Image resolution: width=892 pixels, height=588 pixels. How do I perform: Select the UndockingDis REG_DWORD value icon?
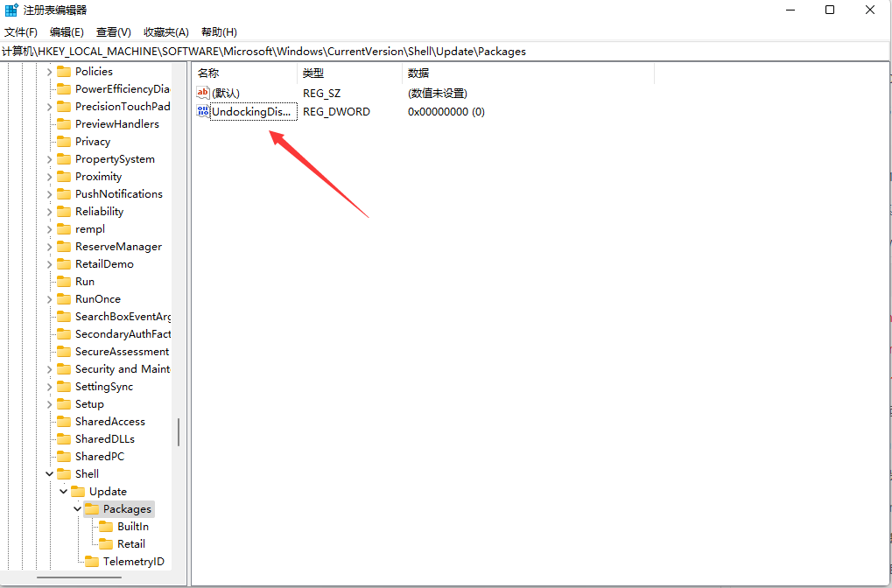(204, 112)
